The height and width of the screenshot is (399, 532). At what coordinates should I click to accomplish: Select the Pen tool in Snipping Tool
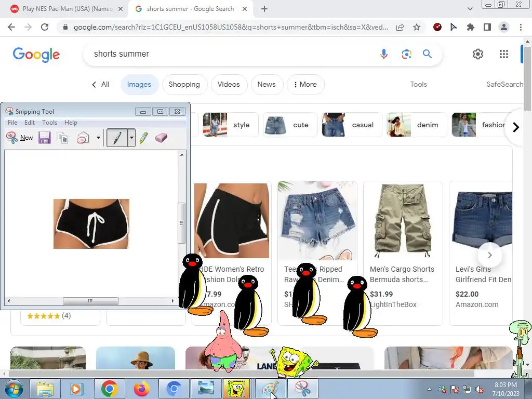click(x=117, y=138)
